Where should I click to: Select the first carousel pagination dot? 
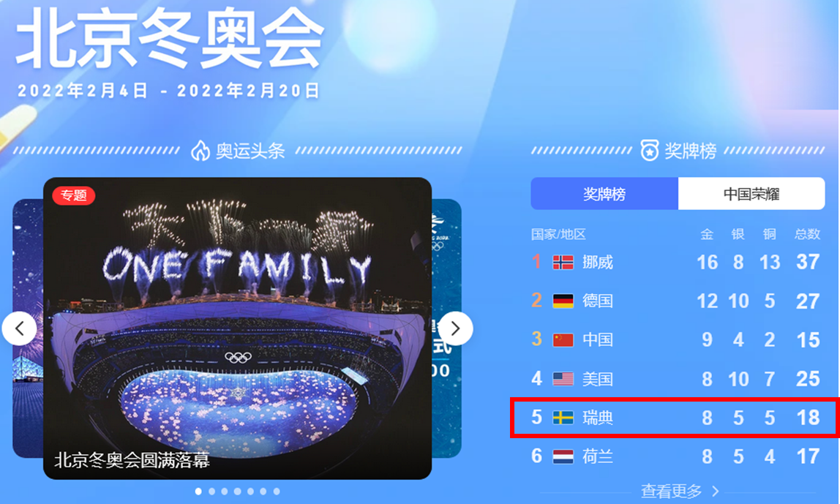[x=199, y=491]
